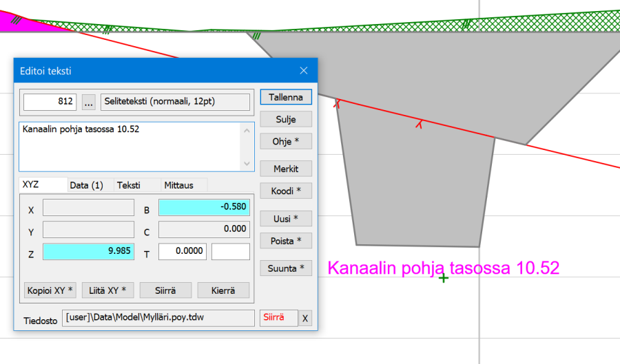
Task: Edit the B value field
Action: [x=204, y=208]
